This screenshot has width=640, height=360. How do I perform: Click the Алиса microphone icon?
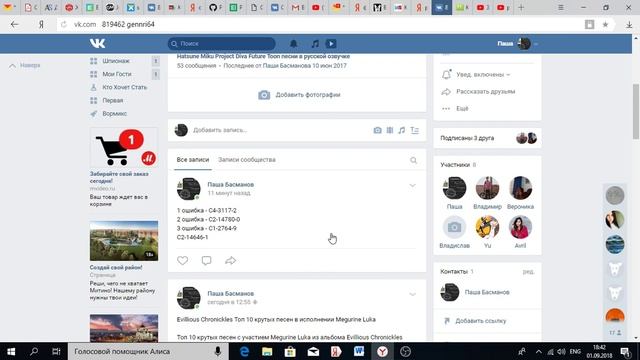pos(218,351)
